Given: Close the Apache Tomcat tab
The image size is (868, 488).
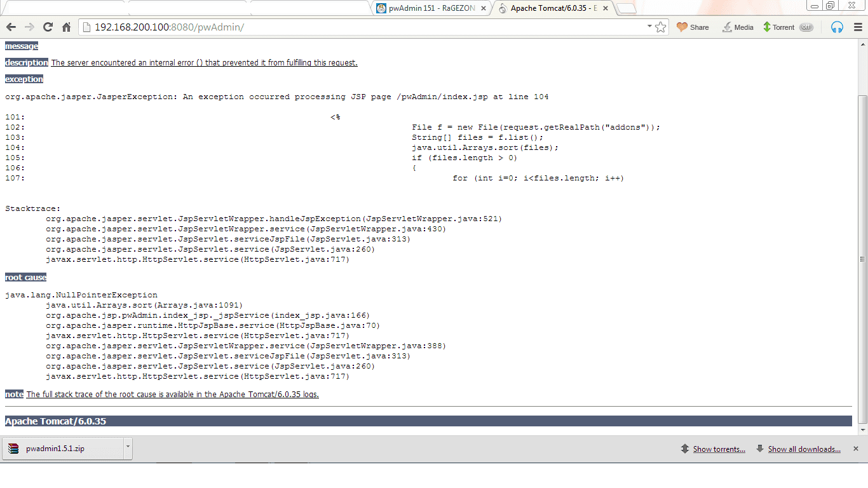Looking at the screenshot, I should pos(605,9).
